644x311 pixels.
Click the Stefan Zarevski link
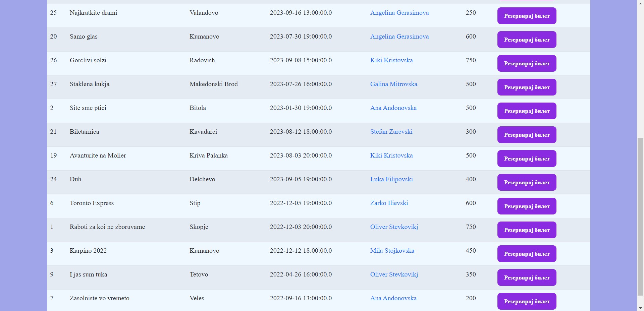tap(391, 132)
